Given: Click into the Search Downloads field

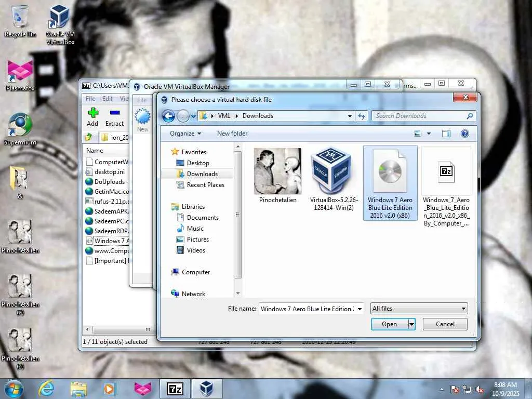Looking at the screenshot, I should point(420,116).
